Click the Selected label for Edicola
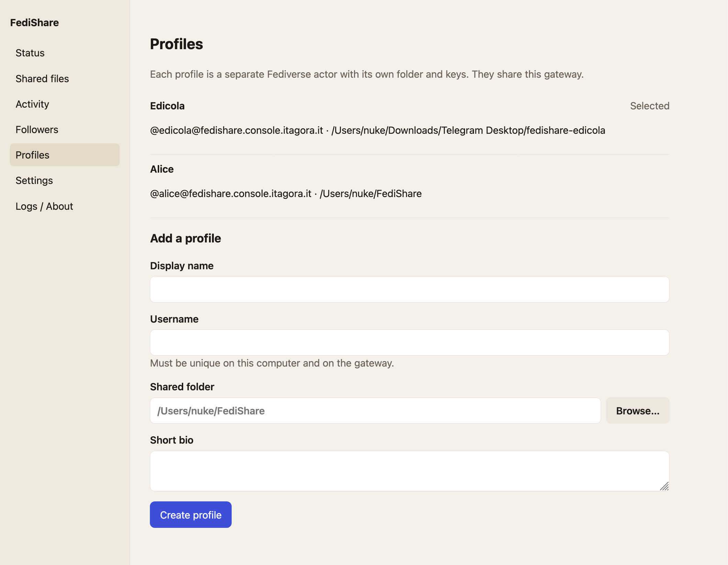Screen dimensions: 728x565 pyautogui.click(x=650, y=106)
